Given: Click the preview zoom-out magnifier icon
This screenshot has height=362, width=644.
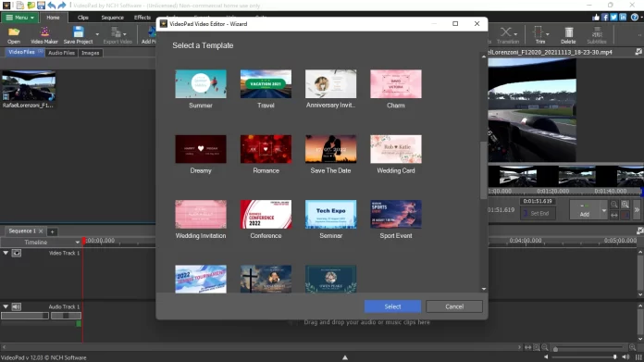Looking at the screenshot, I should [614, 205].
